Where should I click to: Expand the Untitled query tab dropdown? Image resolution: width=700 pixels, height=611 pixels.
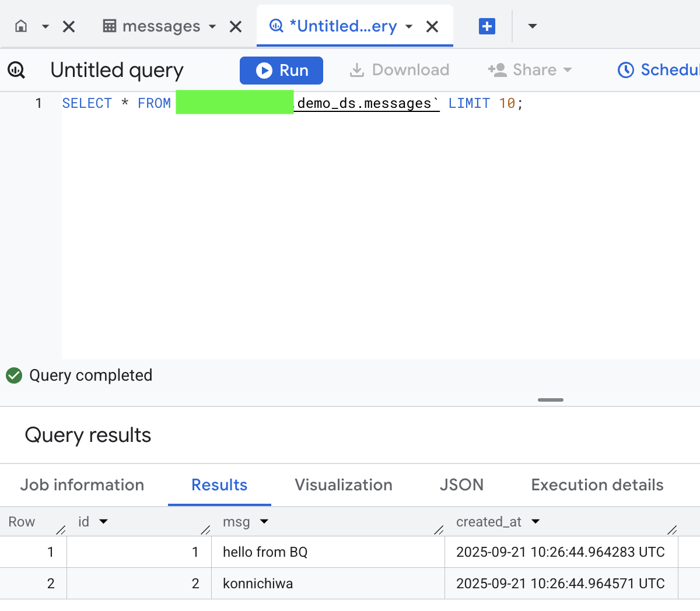tap(409, 27)
